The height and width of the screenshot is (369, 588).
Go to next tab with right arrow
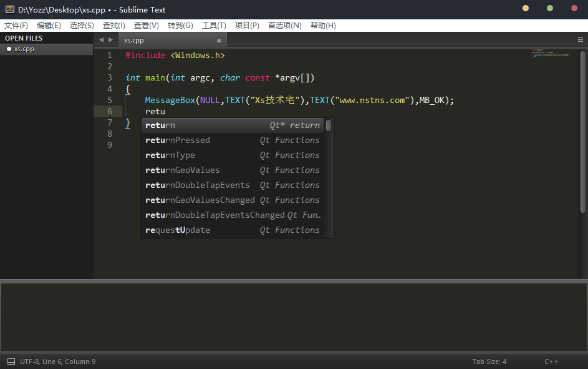(110, 40)
